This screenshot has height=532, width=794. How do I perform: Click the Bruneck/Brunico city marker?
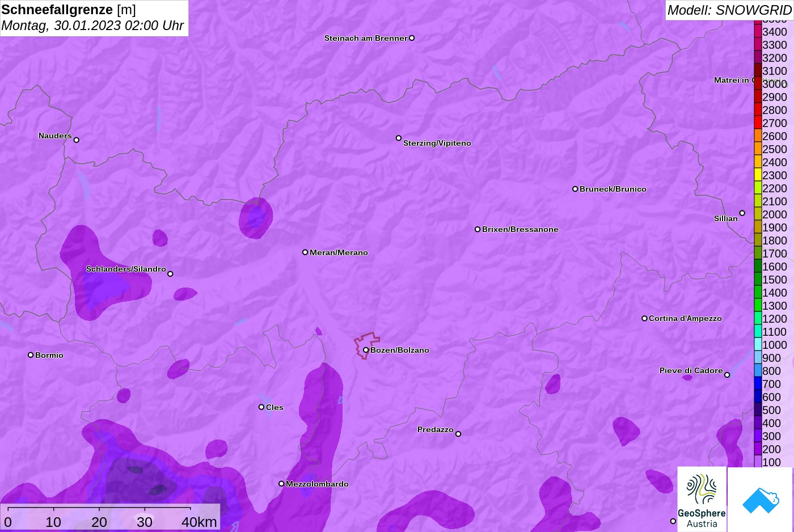(575, 189)
